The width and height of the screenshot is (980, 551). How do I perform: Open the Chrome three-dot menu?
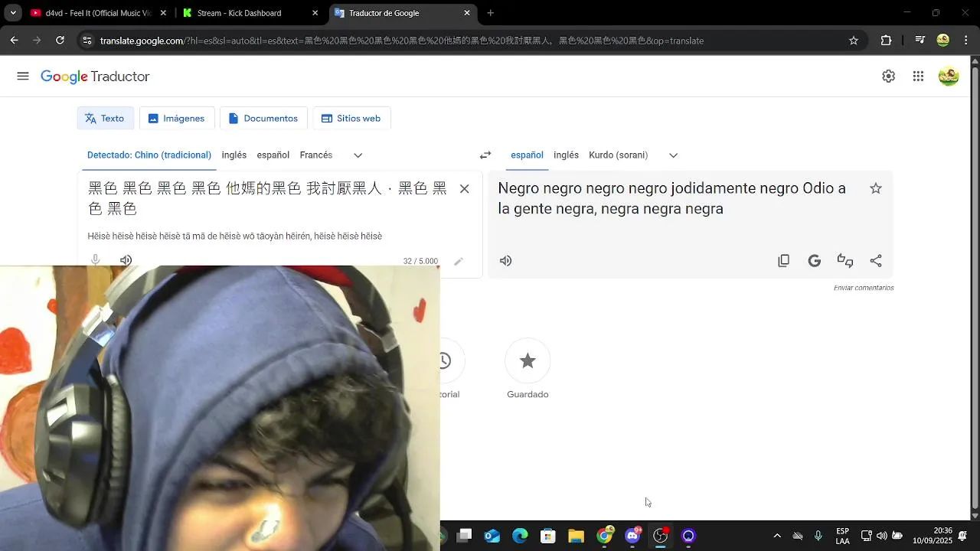pos(966,41)
